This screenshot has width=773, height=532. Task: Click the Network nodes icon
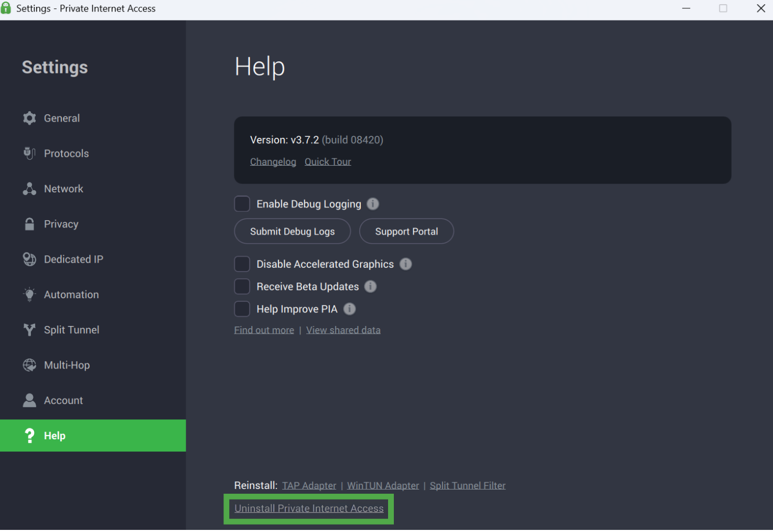[29, 189]
